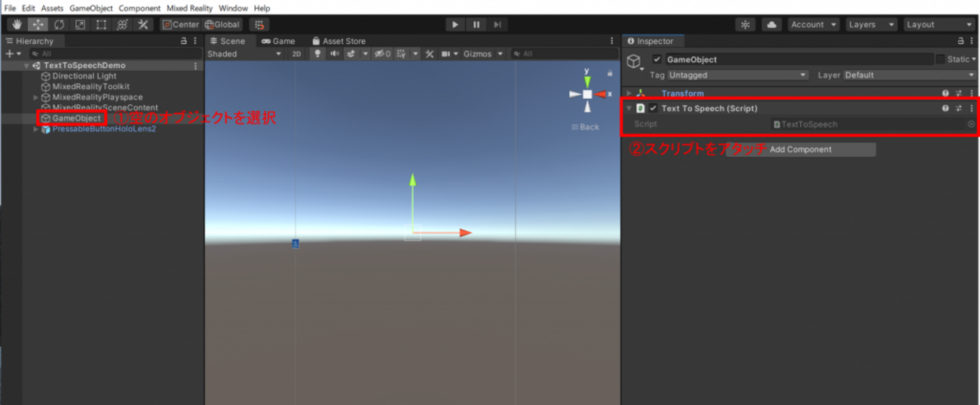Toggle scene lighting
This screenshot has width=980, height=405.
tap(317, 54)
